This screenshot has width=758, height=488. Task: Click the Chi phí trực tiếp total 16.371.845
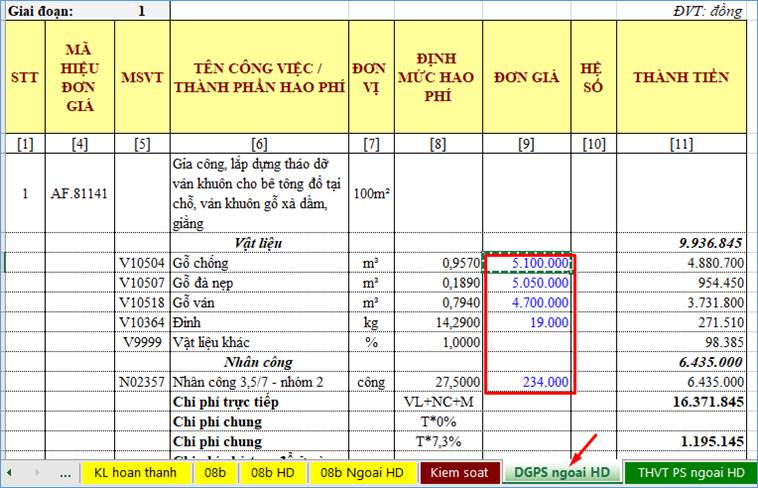pos(681,402)
